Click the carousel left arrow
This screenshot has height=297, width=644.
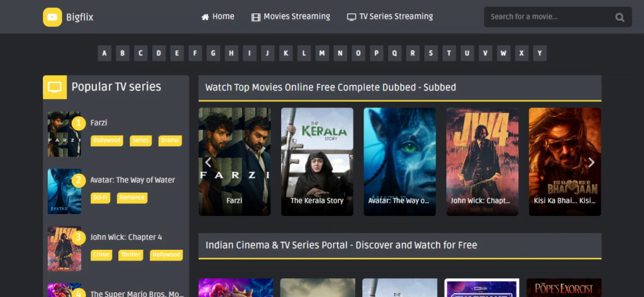pos(208,163)
